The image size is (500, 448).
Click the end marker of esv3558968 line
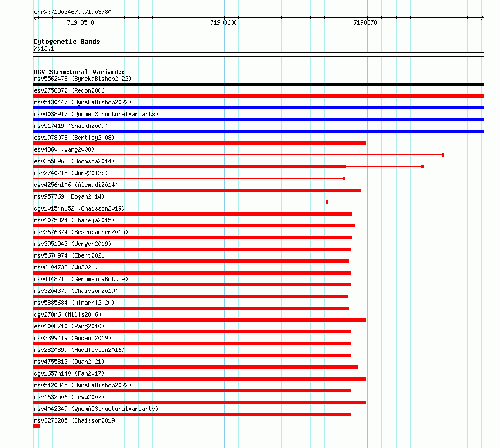[422, 167]
